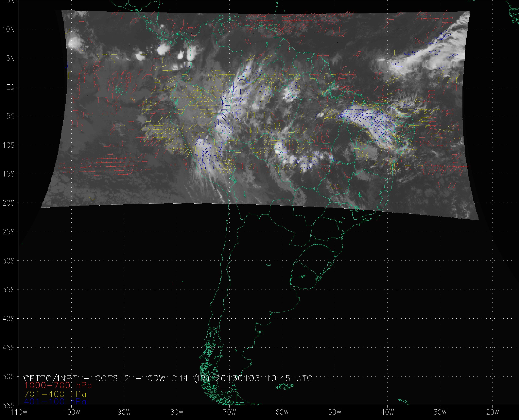Click the yellow 701-400 hPa legend entry
This screenshot has height=420, width=519.
point(55,394)
